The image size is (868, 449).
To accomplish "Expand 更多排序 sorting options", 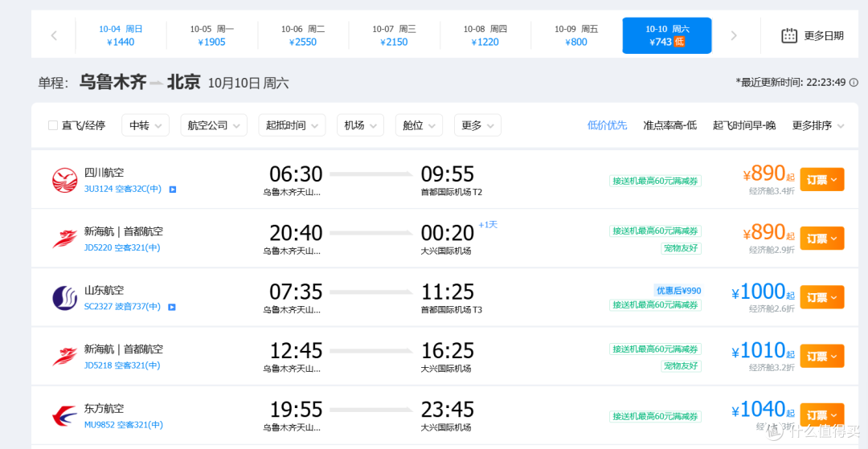I will 817,125.
